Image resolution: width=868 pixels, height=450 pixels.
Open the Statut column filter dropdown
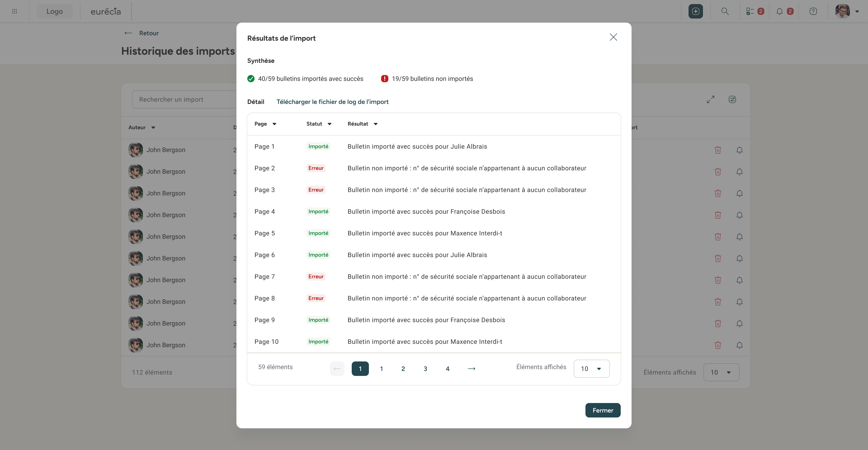pyautogui.click(x=330, y=124)
